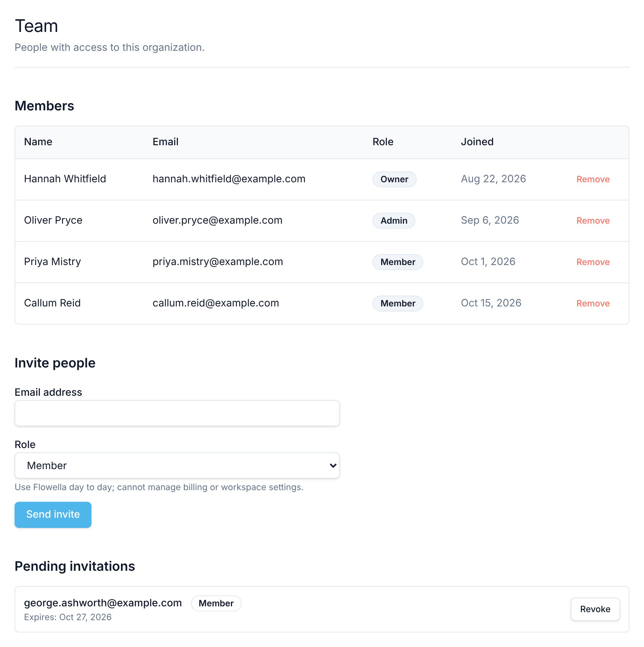Click Priya Mistry's Member role badge
Image resolution: width=644 pixels, height=647 pixels.
point(398,262)
